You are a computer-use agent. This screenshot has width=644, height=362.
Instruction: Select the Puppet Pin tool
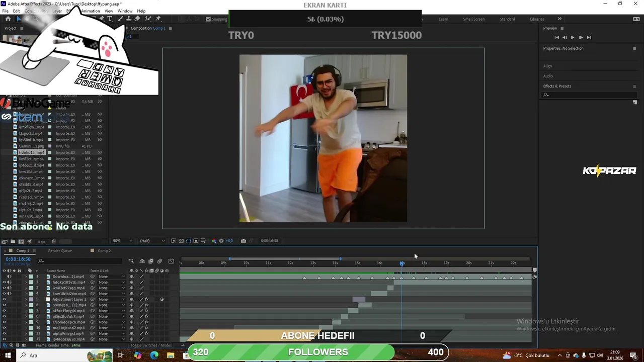[158, 19]
